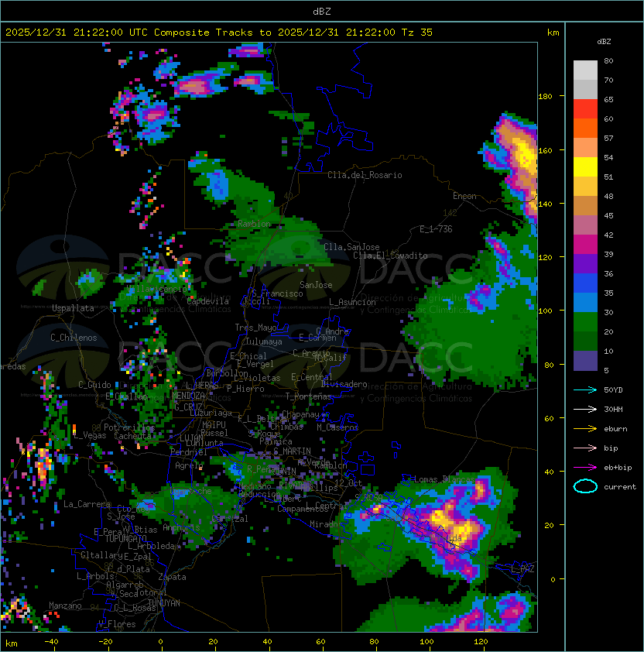
Task: Pick the light blue swatch between 35 and 30
Action: coord(585,303)
